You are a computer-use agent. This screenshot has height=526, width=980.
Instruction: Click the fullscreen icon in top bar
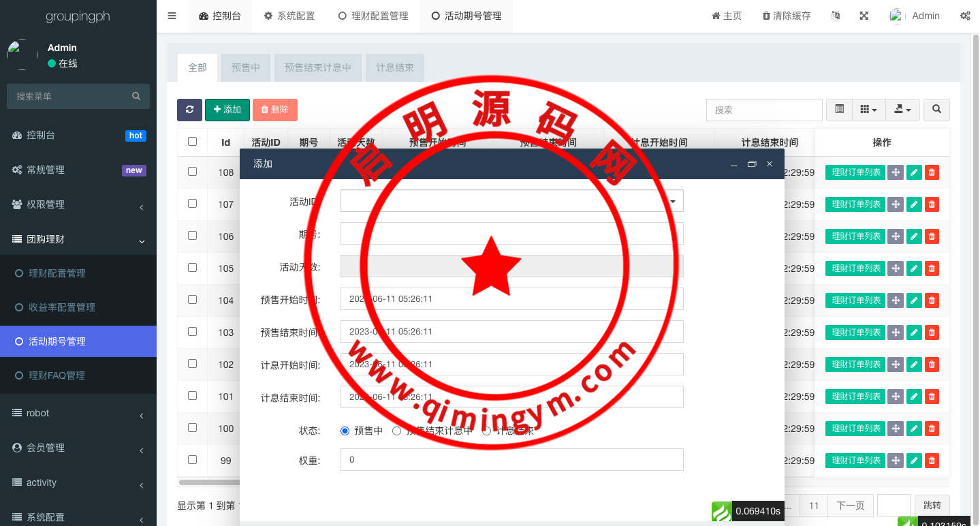click(864, 16)
